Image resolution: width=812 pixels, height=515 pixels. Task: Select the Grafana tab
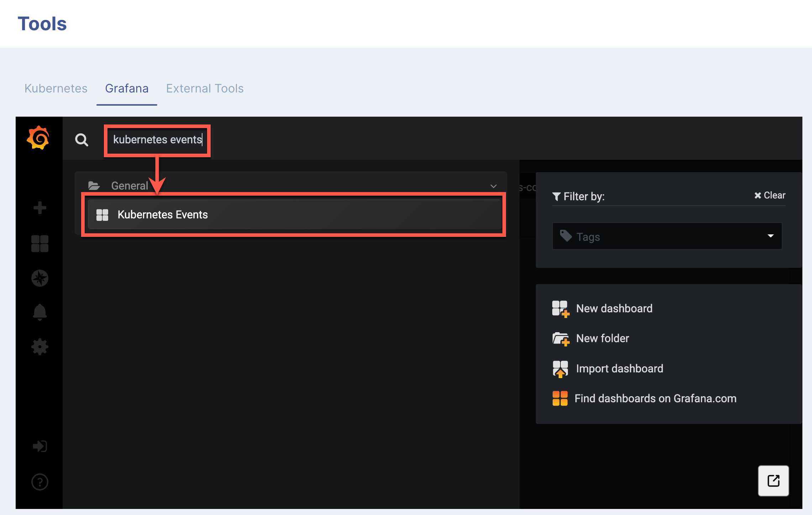pyautogui.click(x=127, y=88)
